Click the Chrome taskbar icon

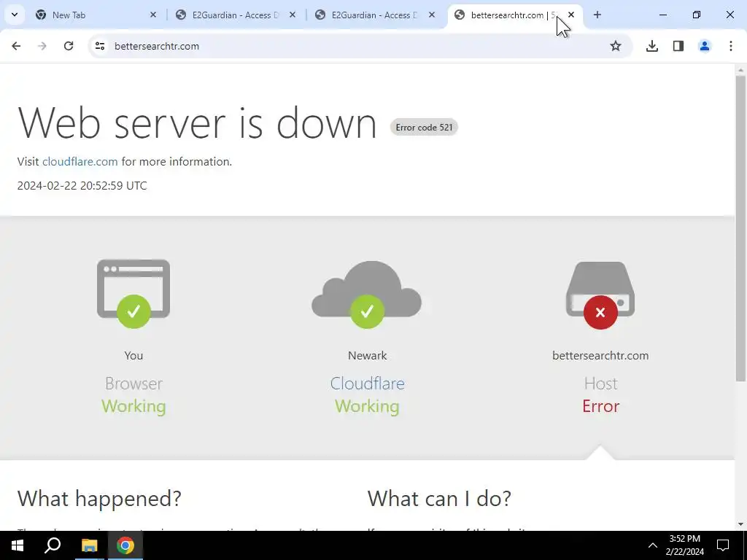click(x=125, y=545)
